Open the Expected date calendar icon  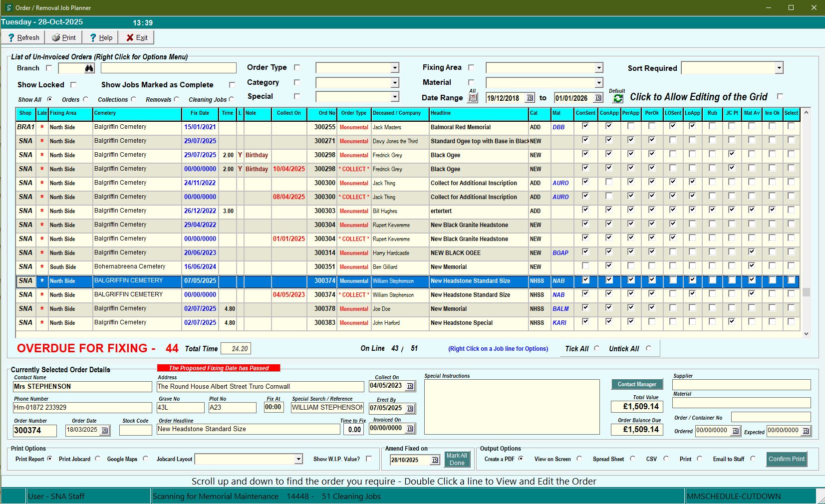point(806,431)
